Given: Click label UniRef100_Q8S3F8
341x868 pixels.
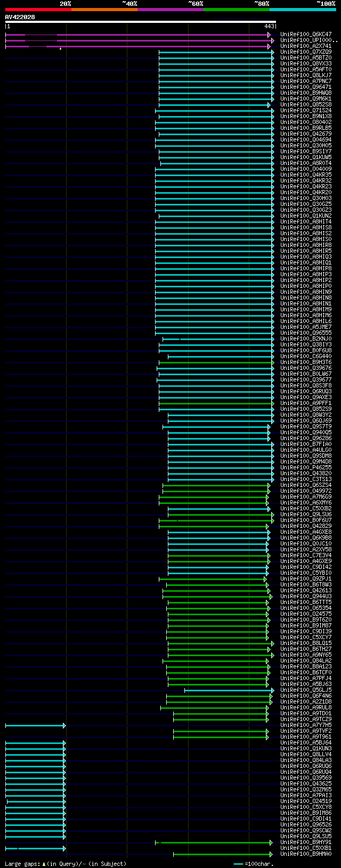Looking at the screenshot, I should 306,386.
